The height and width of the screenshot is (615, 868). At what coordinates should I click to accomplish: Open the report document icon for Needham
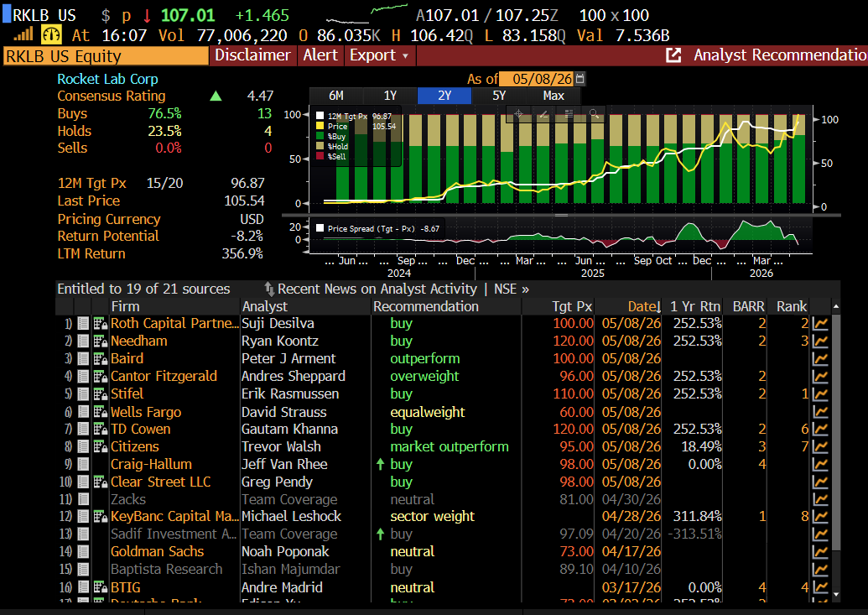(83, 341)
